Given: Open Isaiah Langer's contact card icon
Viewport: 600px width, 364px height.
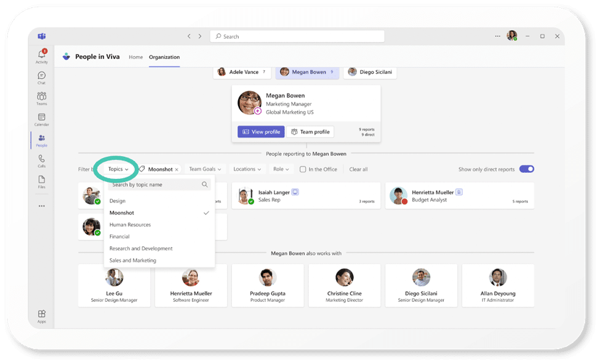Looking at the screenshot, I should pos(295,192).
